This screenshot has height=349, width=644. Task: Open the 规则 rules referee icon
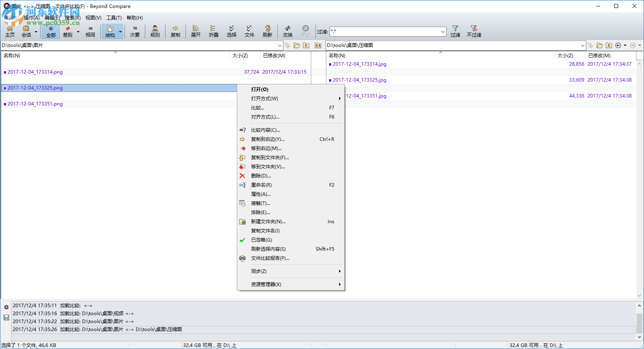(x=155, y=29)
